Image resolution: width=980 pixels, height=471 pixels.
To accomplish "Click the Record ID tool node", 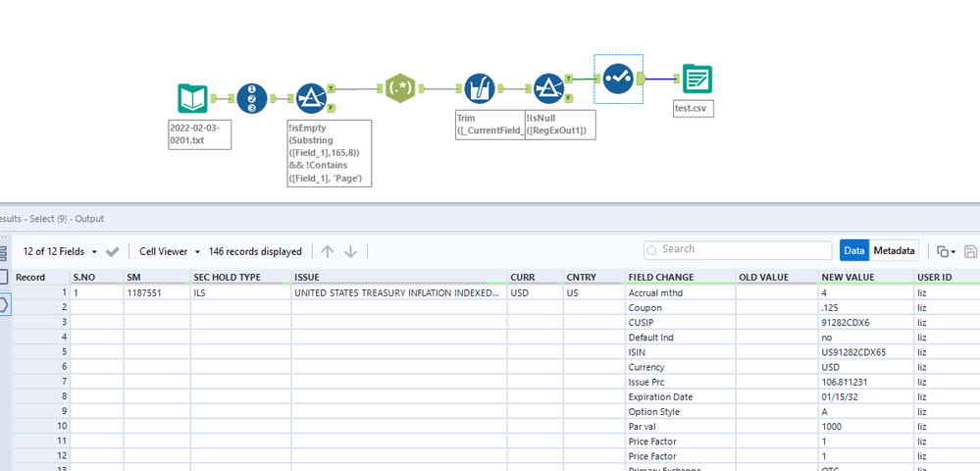I will (252, 99).
